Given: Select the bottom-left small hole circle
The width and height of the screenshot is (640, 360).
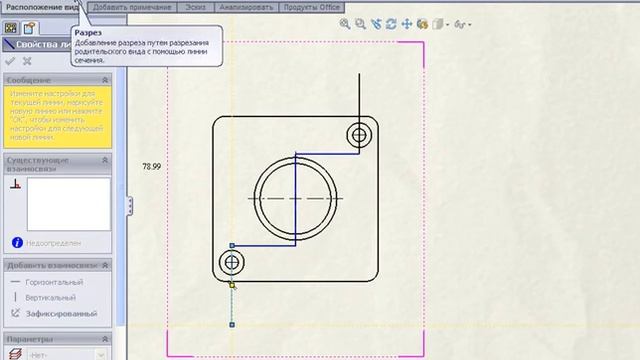Looking at the screenshot, I should [x=232, y=262].
